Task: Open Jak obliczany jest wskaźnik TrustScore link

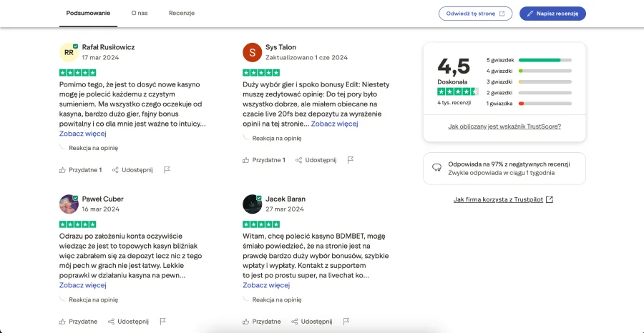Action: tap(504, 126)
